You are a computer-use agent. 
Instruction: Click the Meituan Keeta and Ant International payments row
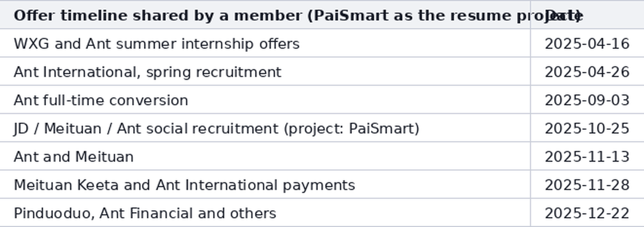[322, 185]
